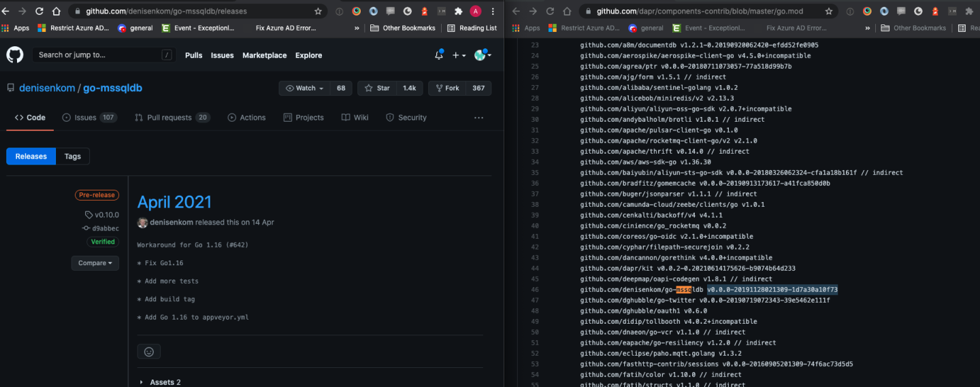980x387 pixels.
Task: Go forward in the left browser window
Action: (x=22, y=12)
